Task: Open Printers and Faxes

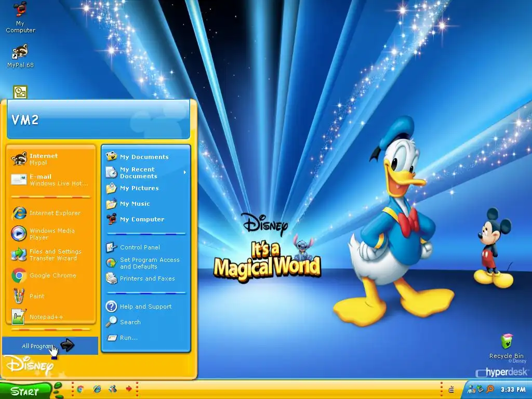Action: coord(146,278)
